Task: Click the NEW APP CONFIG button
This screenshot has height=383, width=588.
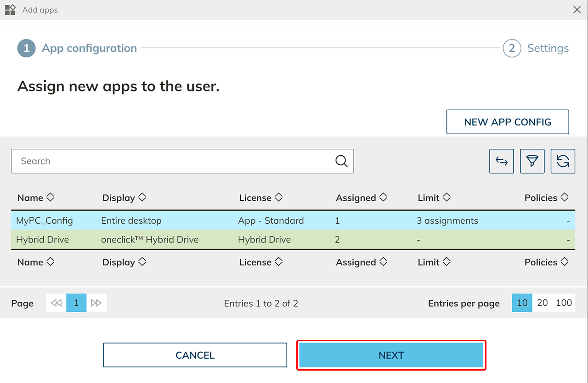Action: 508,122
